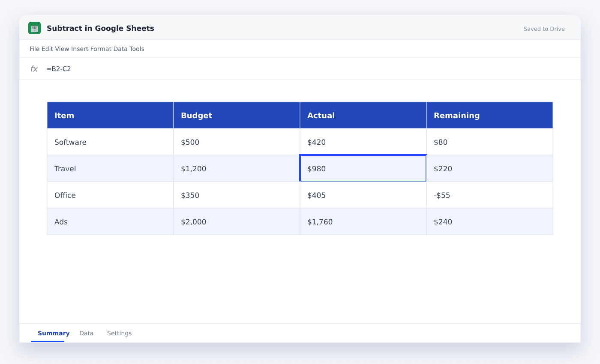Open the Data menu

(120, 49)
